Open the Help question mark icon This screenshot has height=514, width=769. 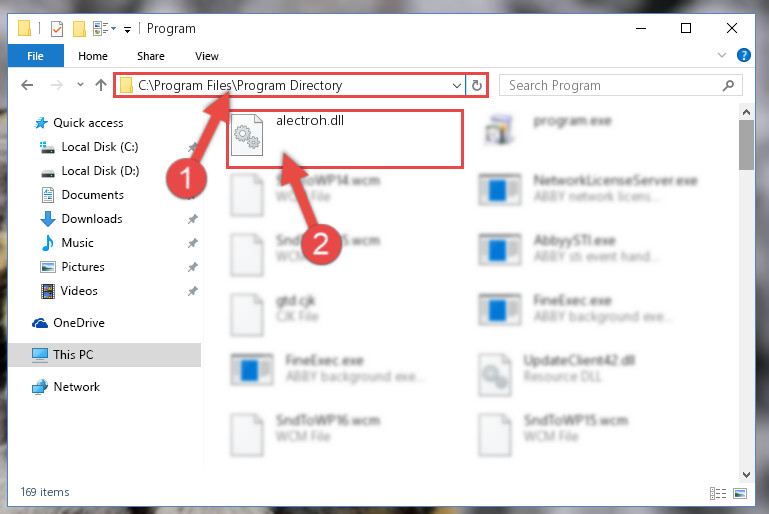(743, 55)
